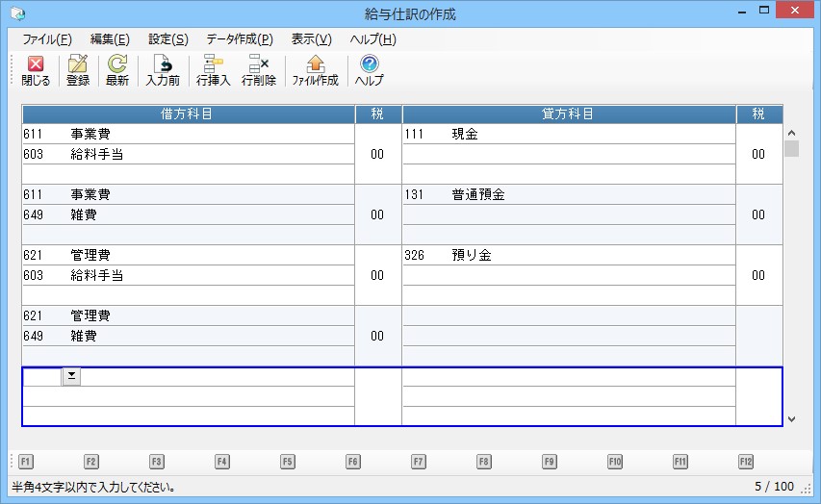Click the 326 預り金 credit cell
Screen dimensions: 821x504
pos(568,256)
